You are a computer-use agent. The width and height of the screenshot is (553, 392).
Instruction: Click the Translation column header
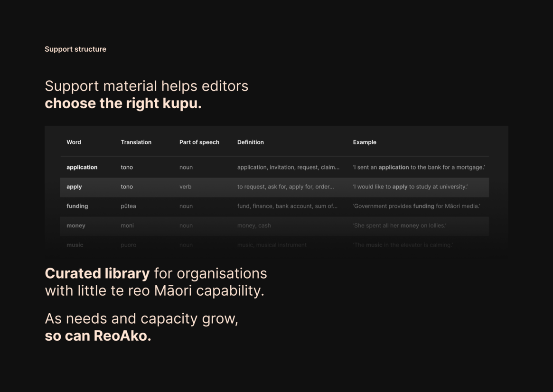click(136, 142)
